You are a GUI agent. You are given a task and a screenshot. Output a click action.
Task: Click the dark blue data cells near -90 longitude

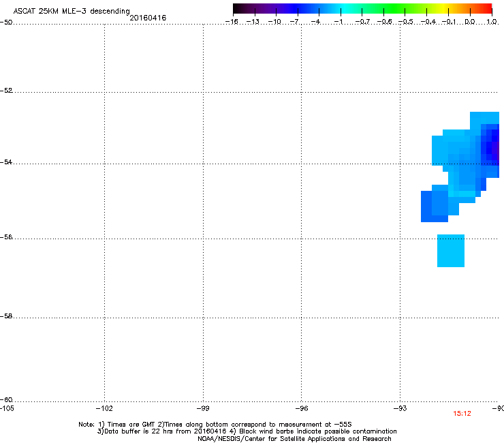(x=490, y=144)
